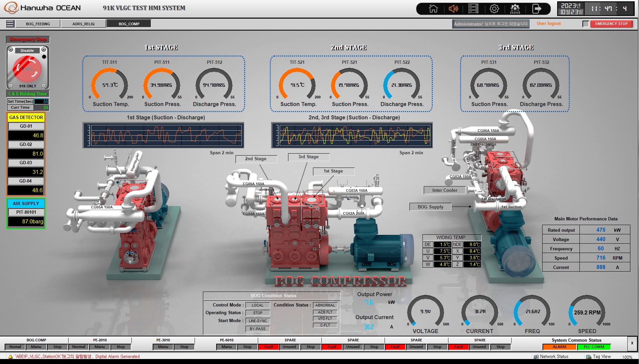Screen dimensions: 639x364
Task: Click Stop under PE-6010
Action: click(x=247, y=347)
